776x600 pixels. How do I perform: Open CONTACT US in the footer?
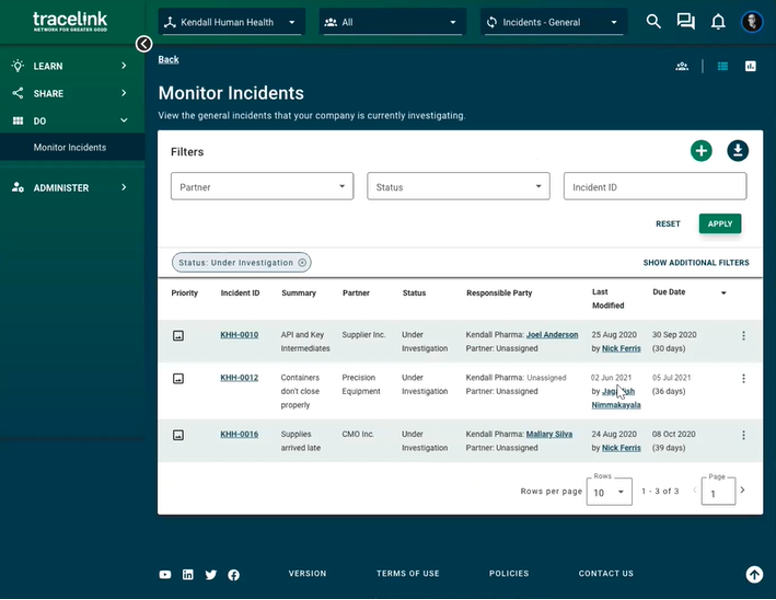[606, 573]
